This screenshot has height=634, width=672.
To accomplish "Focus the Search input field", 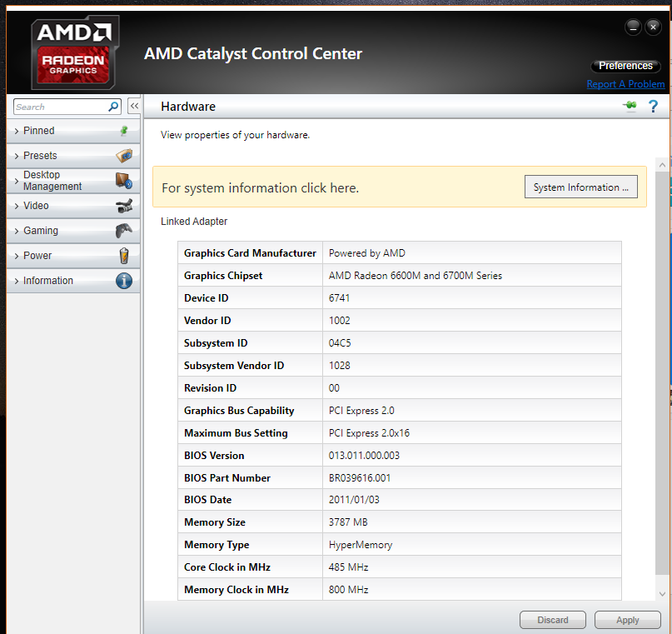I will coord(62,107).
